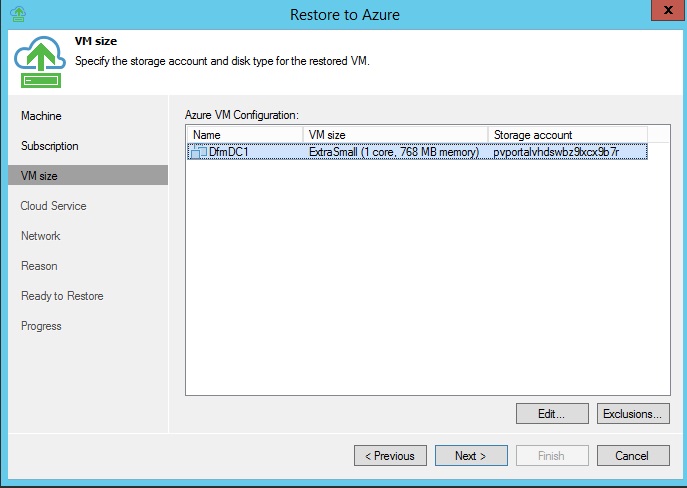Switch to the Network step
This screenshot has height=488, width=687.
pos(40,236)
